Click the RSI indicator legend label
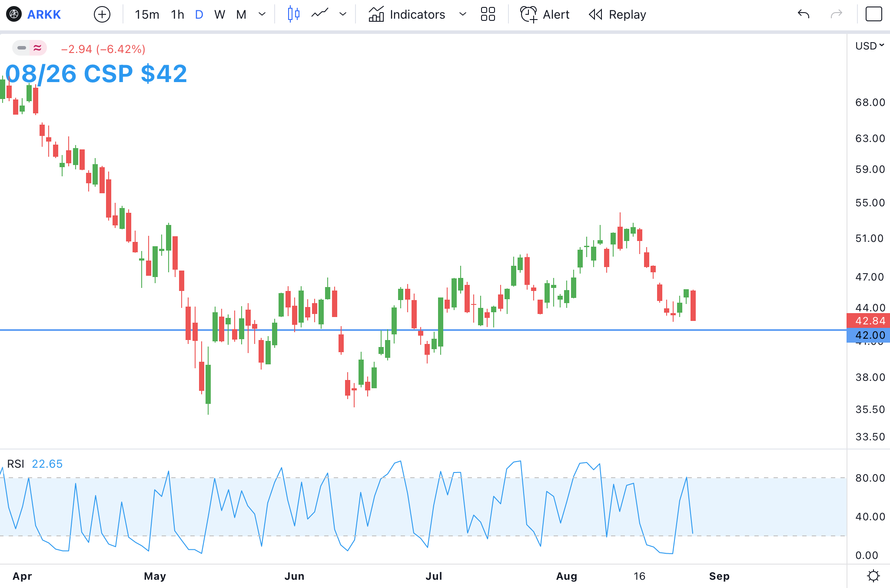 [16, 464]
